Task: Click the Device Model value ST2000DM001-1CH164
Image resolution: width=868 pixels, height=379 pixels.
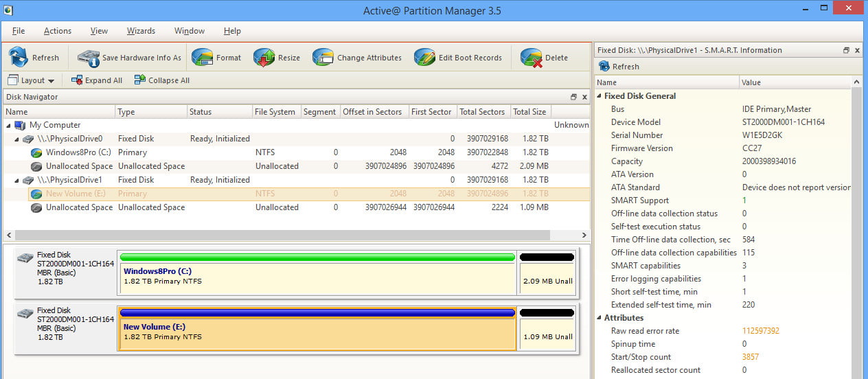Action: (784, 122)
